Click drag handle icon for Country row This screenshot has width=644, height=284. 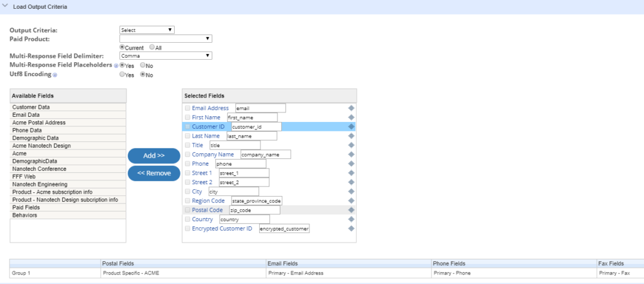pyautogui.click(x=352, y=219)
